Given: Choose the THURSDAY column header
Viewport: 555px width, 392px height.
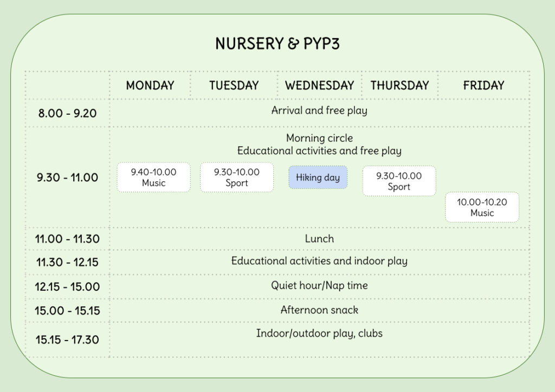Looking at the screenshot, I should tap(399, 86).
